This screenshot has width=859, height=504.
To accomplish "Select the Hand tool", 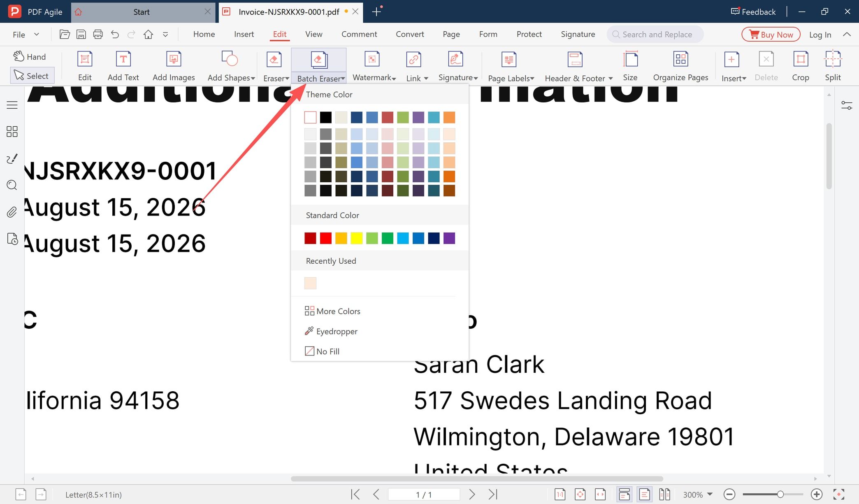I will tap(30, 57).
